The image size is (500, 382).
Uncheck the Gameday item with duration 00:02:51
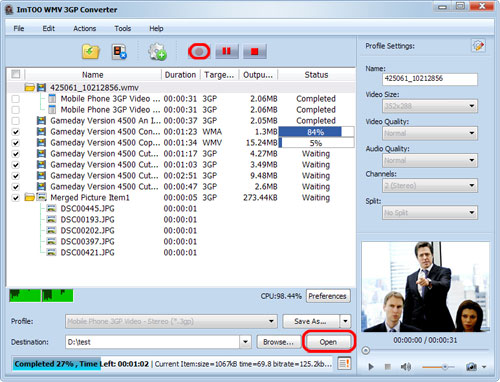[x=15, y=176]
